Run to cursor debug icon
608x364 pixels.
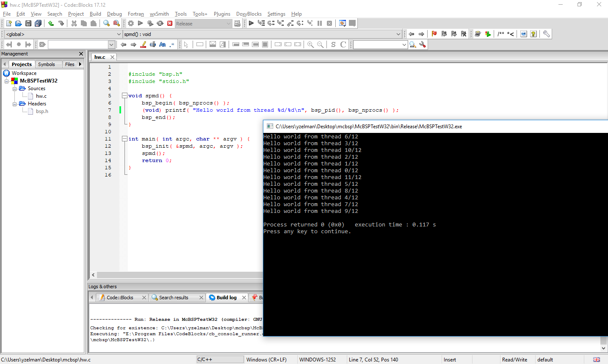[x=261, y=23]
